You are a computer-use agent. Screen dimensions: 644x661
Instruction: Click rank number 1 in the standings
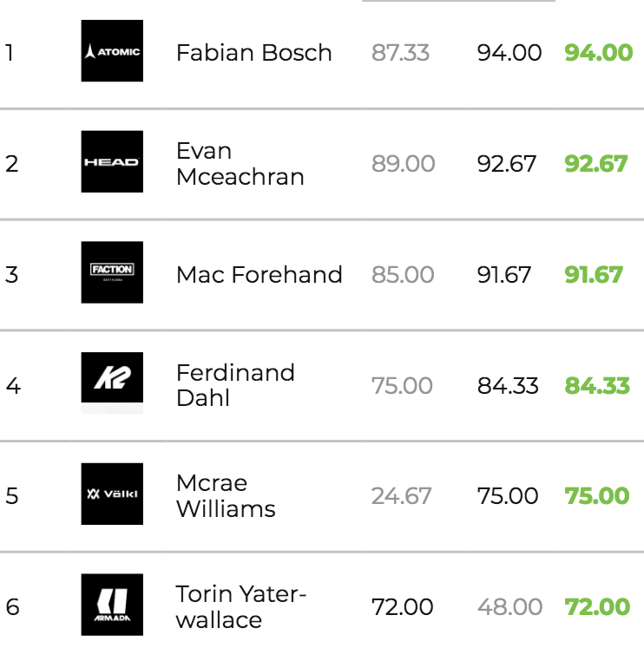(10, 53)
